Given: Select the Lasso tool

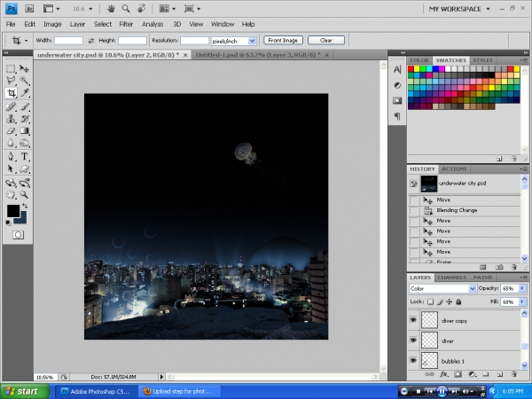Looking at the screenshot, I should click(x=11, y=81).
